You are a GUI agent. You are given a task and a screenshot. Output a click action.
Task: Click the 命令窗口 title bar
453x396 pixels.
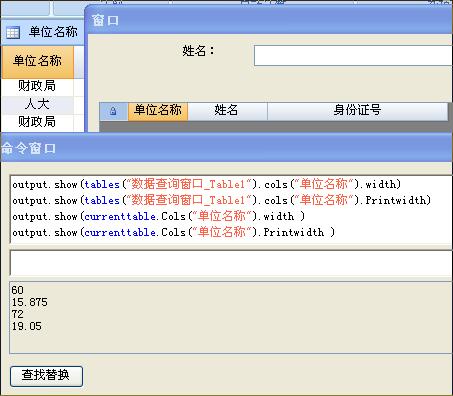(x=226, y=148)
